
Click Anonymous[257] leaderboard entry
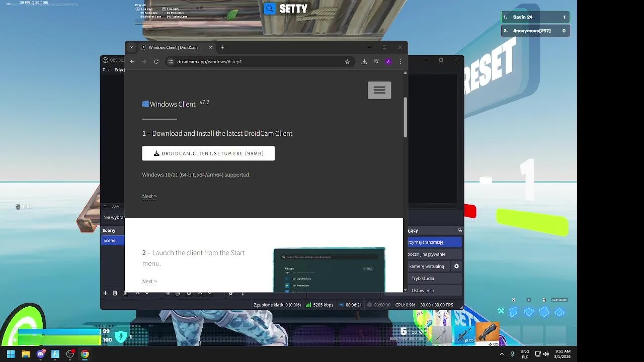[x=535, y=31]
